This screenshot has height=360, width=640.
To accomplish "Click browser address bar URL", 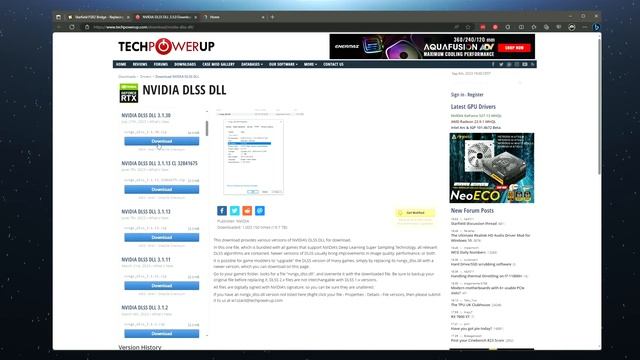I will point(143,27).
